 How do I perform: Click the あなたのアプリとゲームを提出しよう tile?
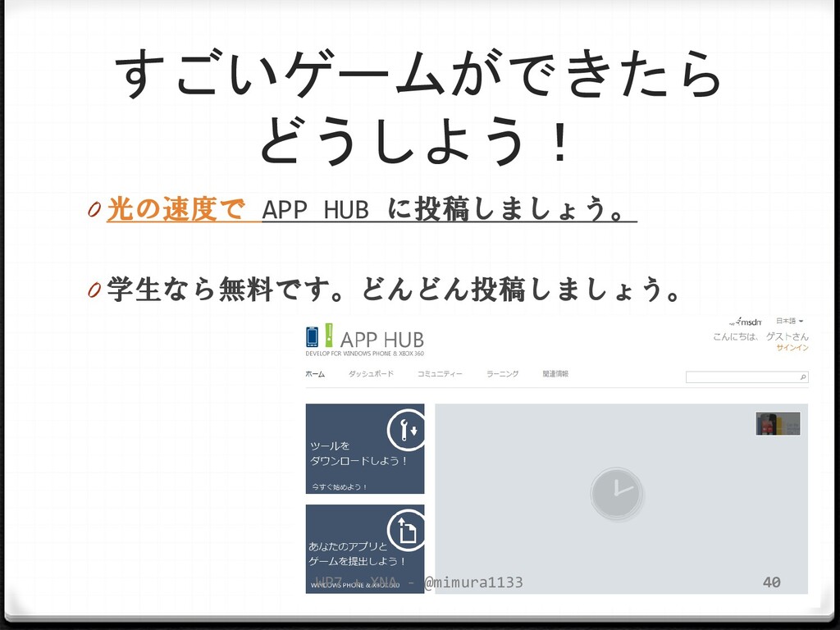click(365, 549)
